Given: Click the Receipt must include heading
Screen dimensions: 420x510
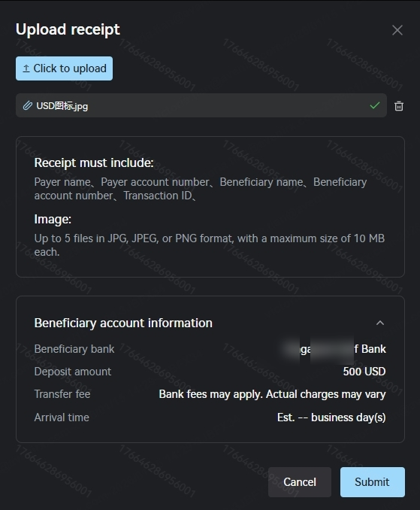Looking at the screenshot, I should pos(94,162).
